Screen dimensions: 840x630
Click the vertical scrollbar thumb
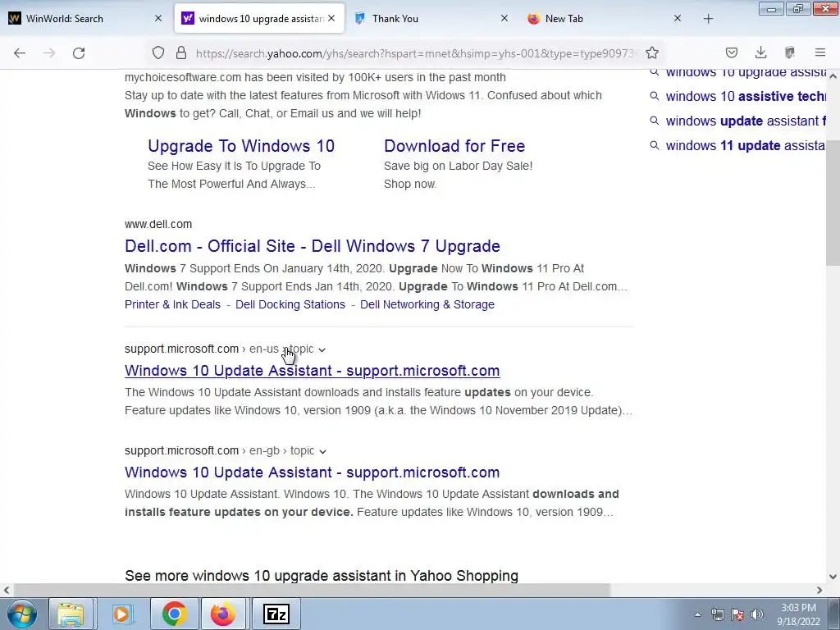pyautogui.click(x=833, y=203)
